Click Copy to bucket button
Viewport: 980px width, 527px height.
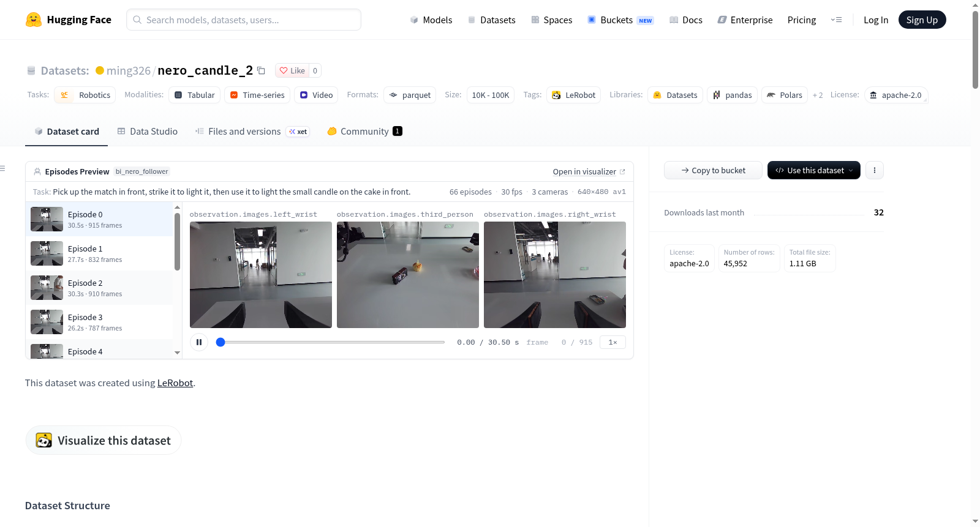coord(713,170)
